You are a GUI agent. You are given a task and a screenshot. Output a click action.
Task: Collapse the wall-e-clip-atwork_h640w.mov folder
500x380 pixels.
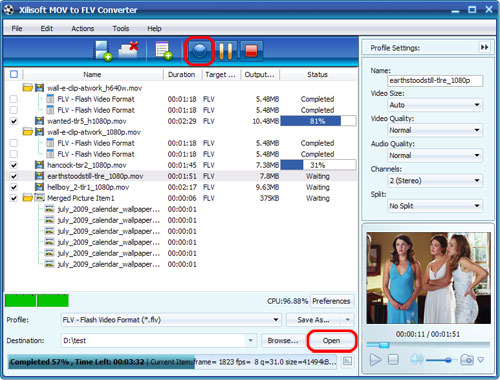(28, 88)
